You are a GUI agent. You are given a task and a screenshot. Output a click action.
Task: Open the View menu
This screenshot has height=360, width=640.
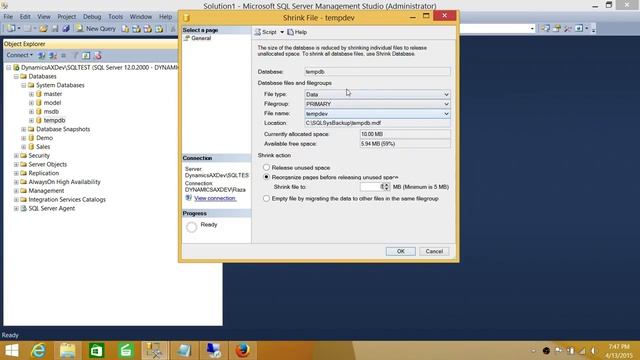click(44, 17)
